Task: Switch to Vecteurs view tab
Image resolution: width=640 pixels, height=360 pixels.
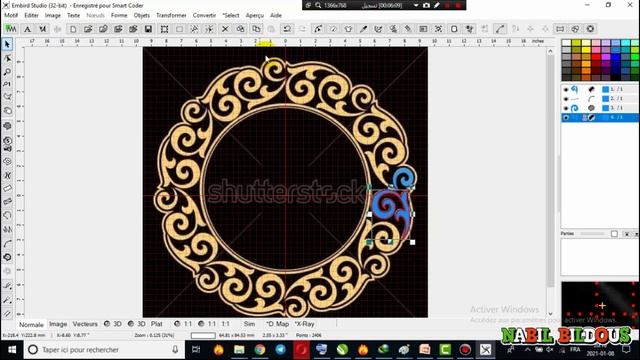Action: pyautogui.click(x=85, y=324)
